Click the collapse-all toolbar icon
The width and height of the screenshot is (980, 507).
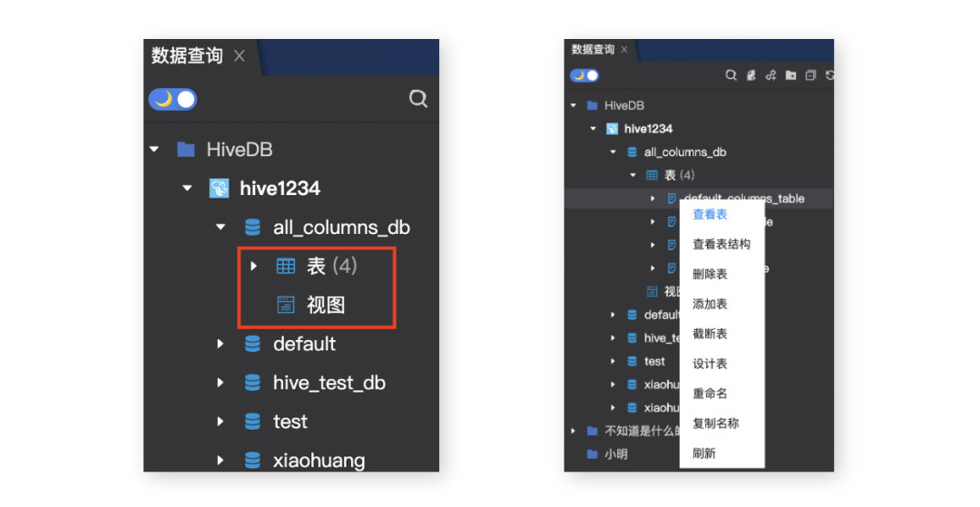[810, 75]
